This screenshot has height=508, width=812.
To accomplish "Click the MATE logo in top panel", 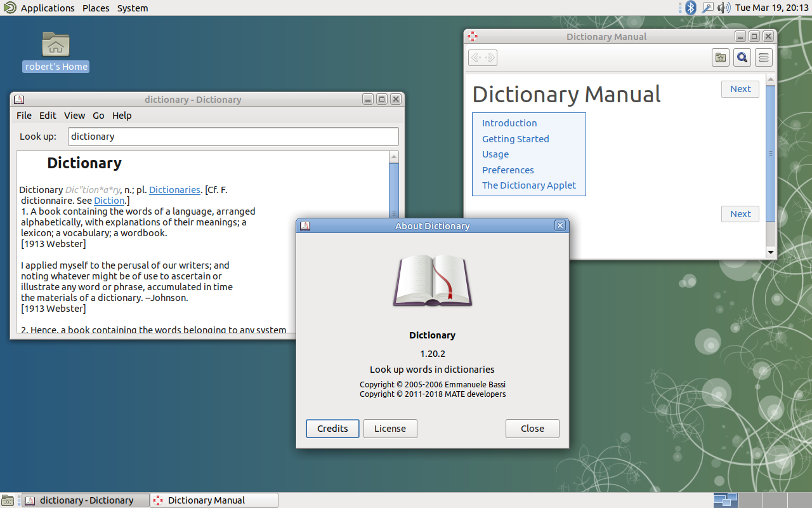I will pyautogui.click(x=10, y=8).
